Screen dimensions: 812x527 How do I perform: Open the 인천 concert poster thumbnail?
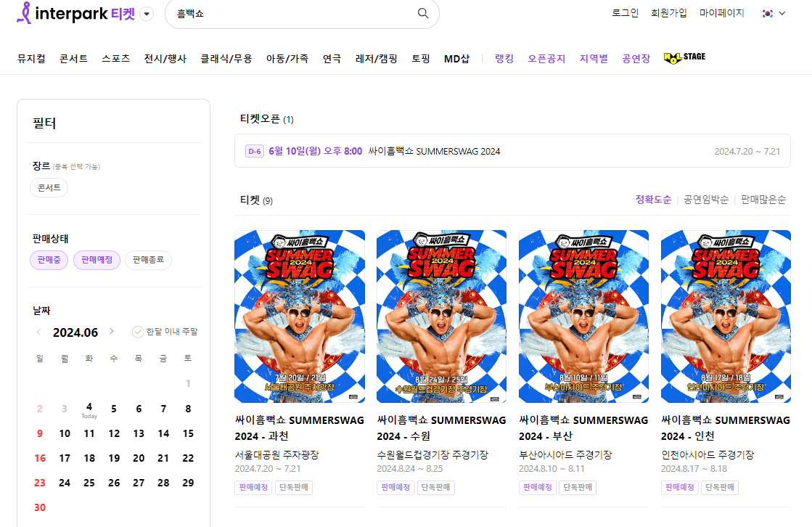pyautogui.click(x=726, y=316)
